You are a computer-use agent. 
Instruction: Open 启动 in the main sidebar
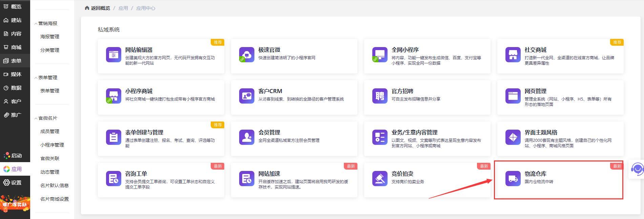(15, 156)
